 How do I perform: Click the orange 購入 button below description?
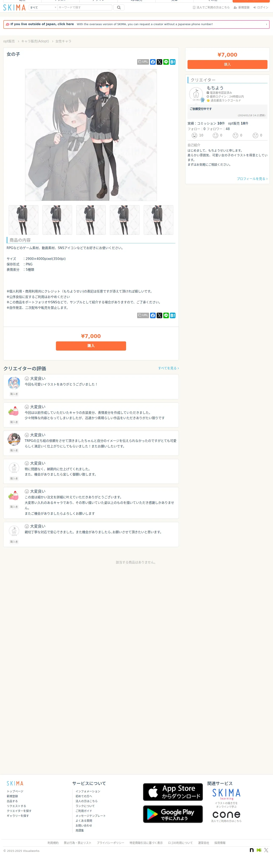[x=91, y=346]
